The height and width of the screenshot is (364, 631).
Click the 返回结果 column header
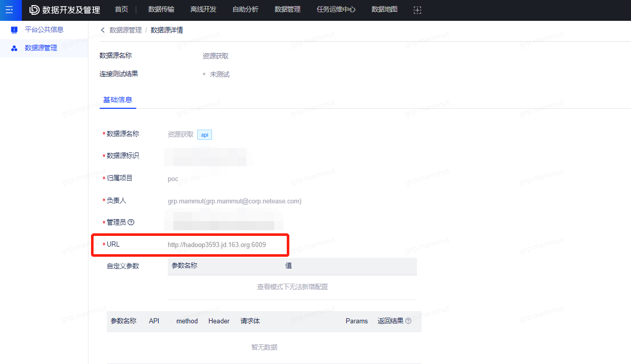tap(390, 321)
